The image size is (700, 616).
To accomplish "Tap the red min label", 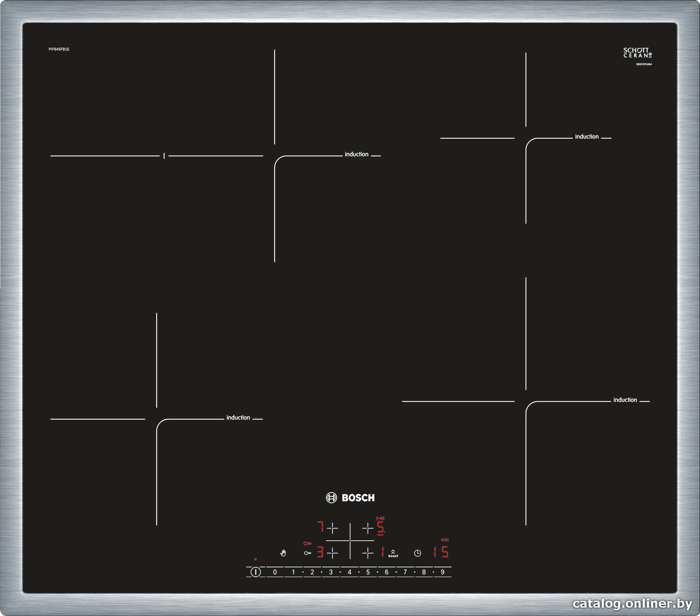I will (x=445, y=540).
